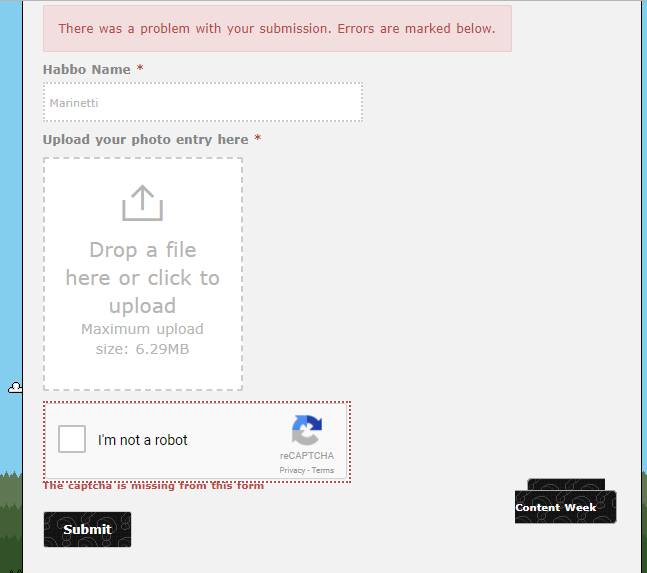Click the asterisk after the upload label

click(x=258, y=139)
